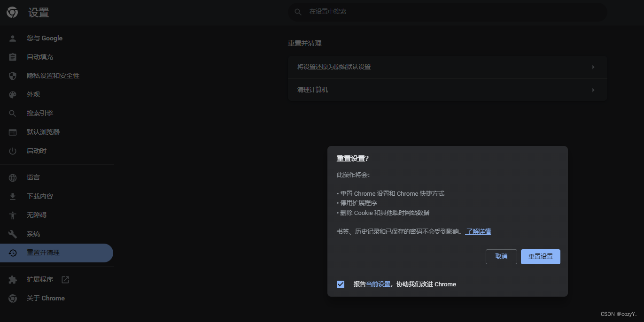Click the 重置并清理 page heading
The image size is (644, 322).
(x=305, y=43)
